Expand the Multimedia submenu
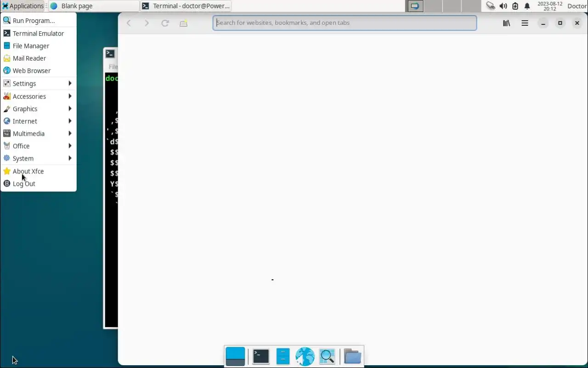Image resolution: width=588 pixels, height=368 pixels. point(39,133)
